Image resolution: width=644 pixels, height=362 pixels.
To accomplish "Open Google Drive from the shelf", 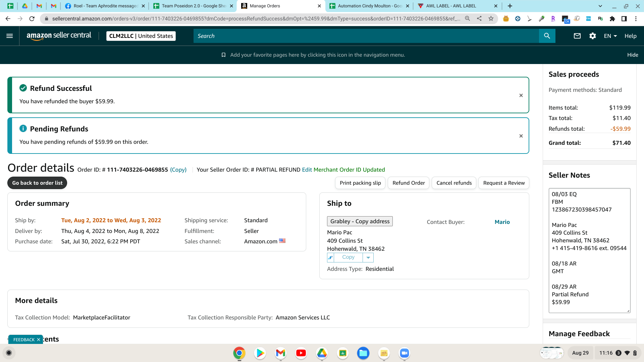I will 322,353.
